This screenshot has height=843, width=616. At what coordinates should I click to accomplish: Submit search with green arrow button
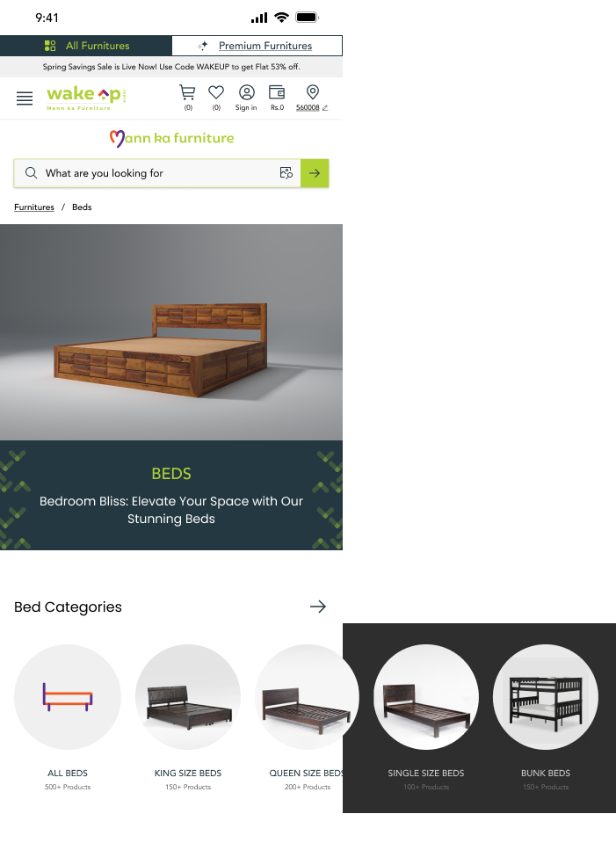(315, 173)
